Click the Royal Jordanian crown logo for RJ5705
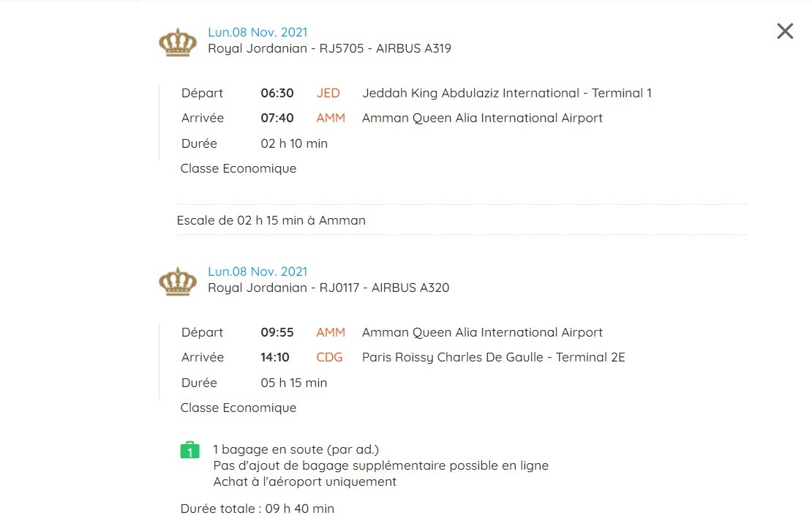The height and width of the screenshot is (532, 812). tap(178, 42)
